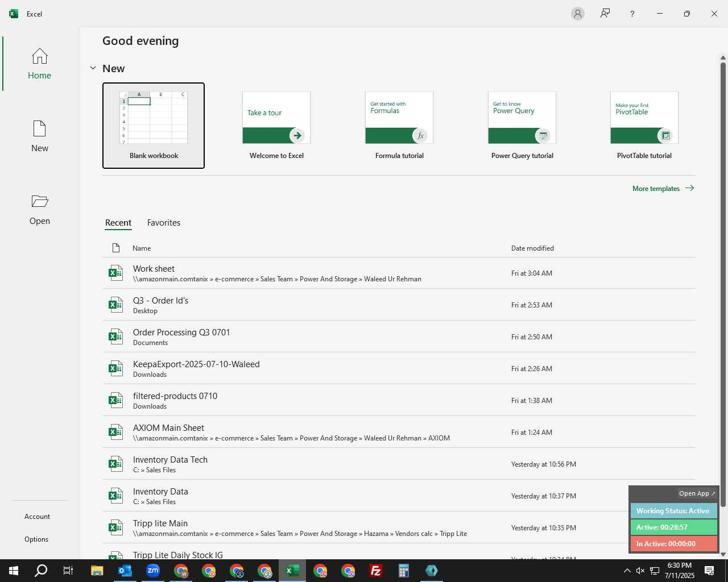
Task: Click the In Active timer bar in the tracker widget
Action: 673,544
